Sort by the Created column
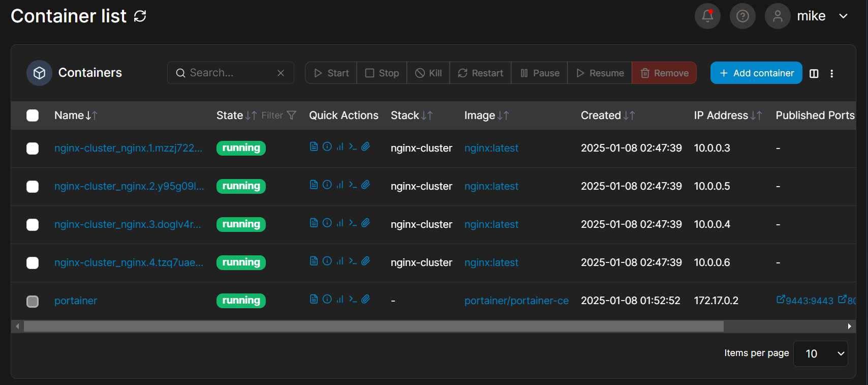Viewport: 868px width, 385px height. point(608,115)
